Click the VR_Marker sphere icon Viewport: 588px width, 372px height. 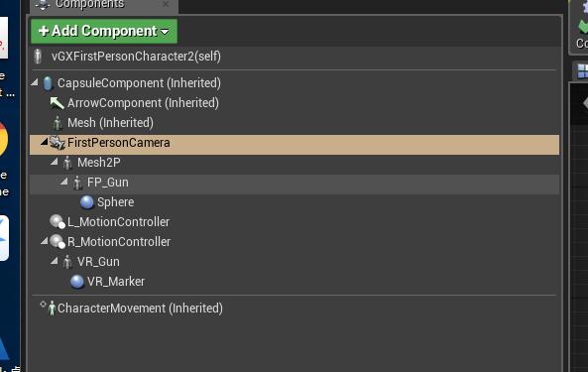(77, 282)
